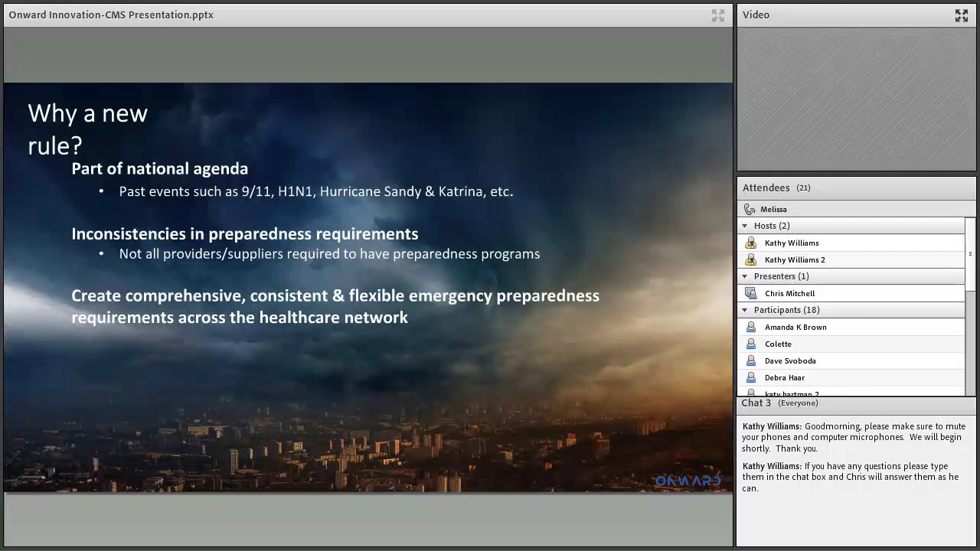Screen dimensions: 980x551
Task: Click the 'Not all providers/suppliers' bullet
Action: 329,254
